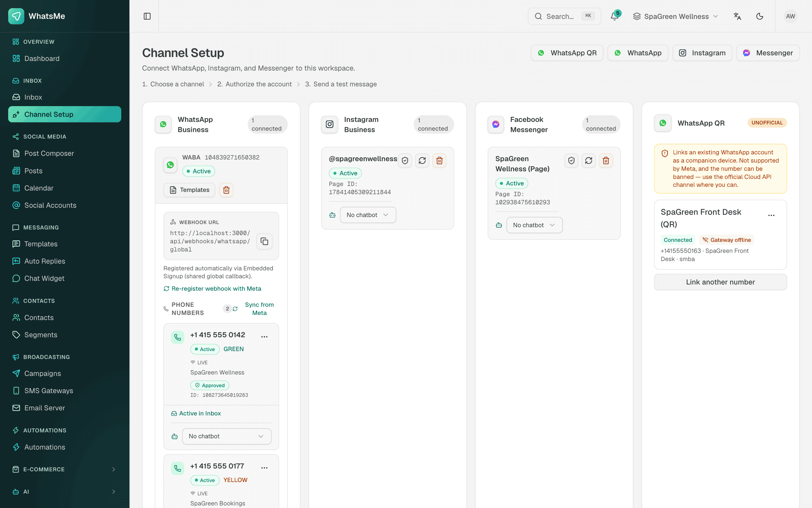Click the Messenger connect button at top
Image resolution: width=812 pixels, height=508 pixels.
coord(768,53)
